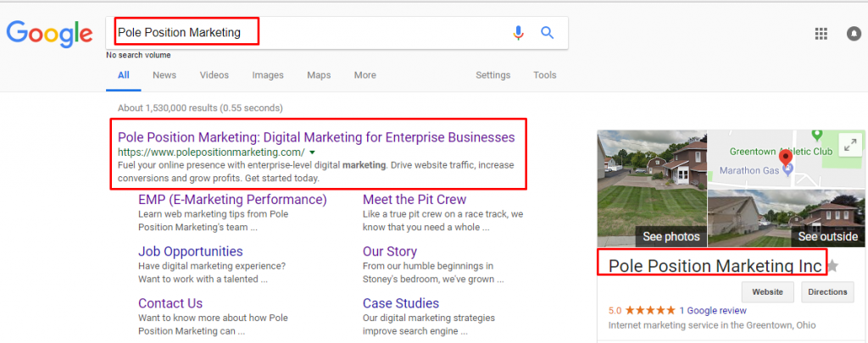Switch to the Images tab
This screenshot has width=868, height=343.
[x=268, y=75]
